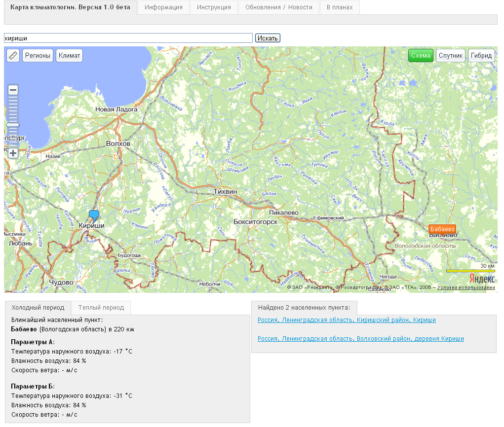Open the Климат dropdown
The width and height of the screenshot is (504, 427).
69,55
